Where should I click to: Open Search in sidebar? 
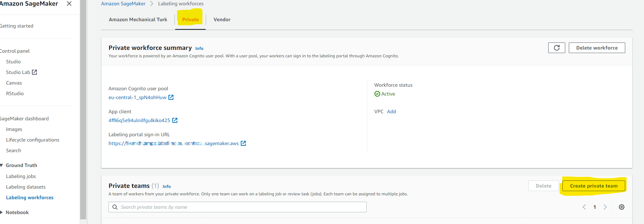[x=13, y=150]
